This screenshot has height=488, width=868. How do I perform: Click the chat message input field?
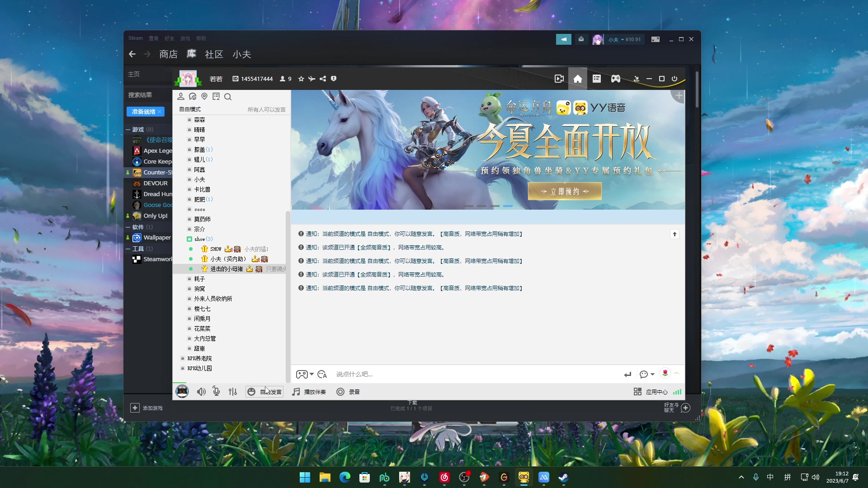(475, 374)
